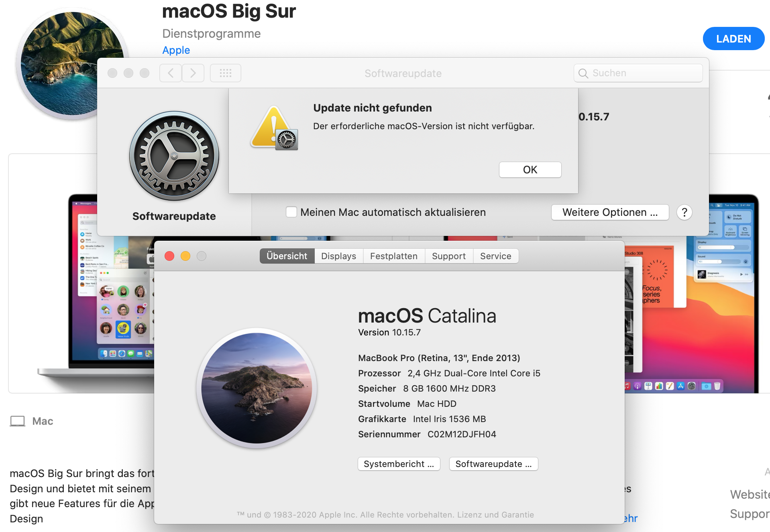Click the magnifier icon in Suchen field
The height and width of the screenshot is (532, 770).
(583, 73)
